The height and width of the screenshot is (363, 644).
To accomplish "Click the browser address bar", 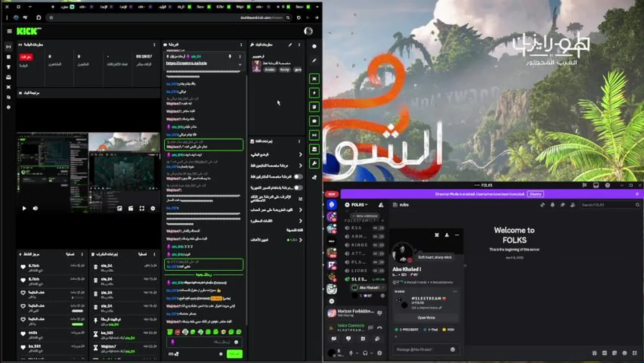I will tap(170, 18).
